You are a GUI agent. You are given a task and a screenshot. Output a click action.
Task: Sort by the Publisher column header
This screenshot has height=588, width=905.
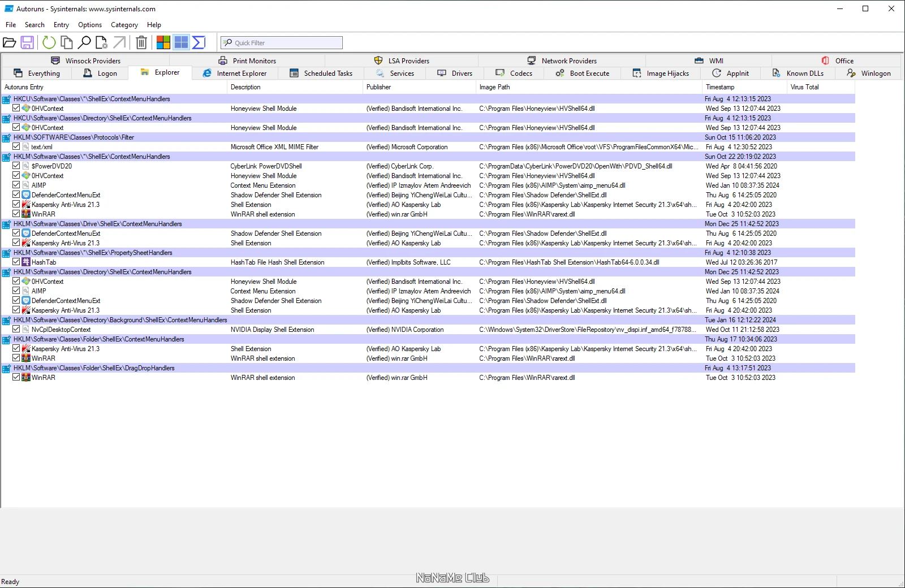378,87
